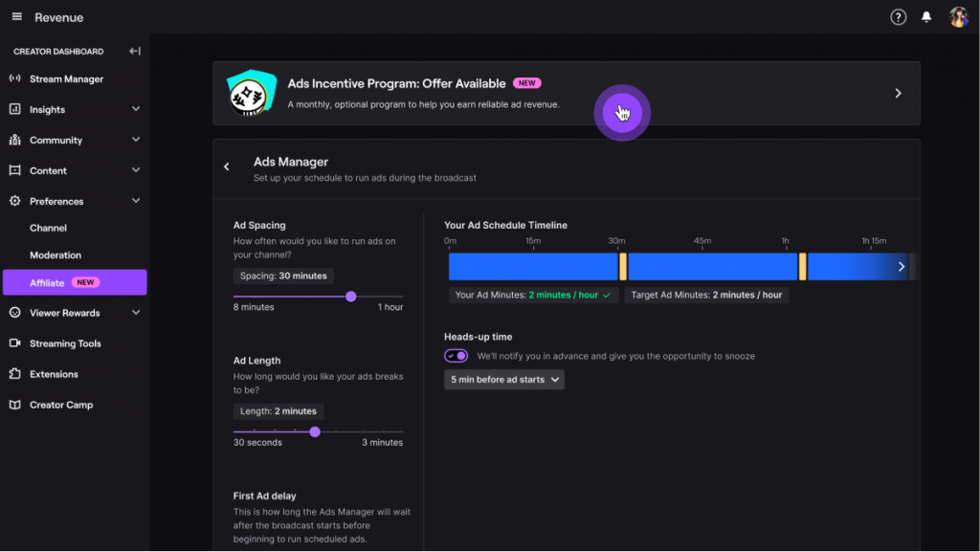Open the notifications bell
Screen dimensions: 980x552
click(926, 17)
